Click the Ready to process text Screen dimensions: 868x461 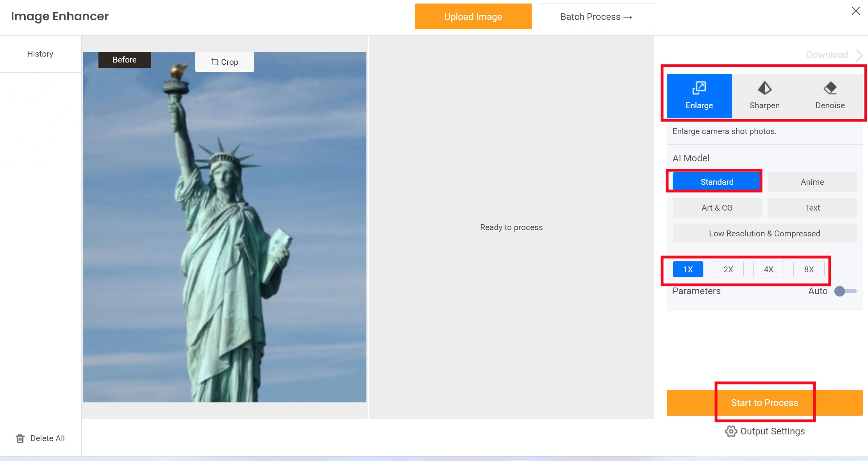pos(511,227)
